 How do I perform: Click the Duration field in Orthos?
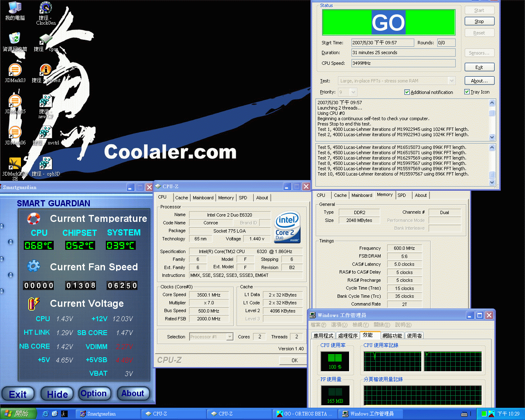tap(404, 52)
